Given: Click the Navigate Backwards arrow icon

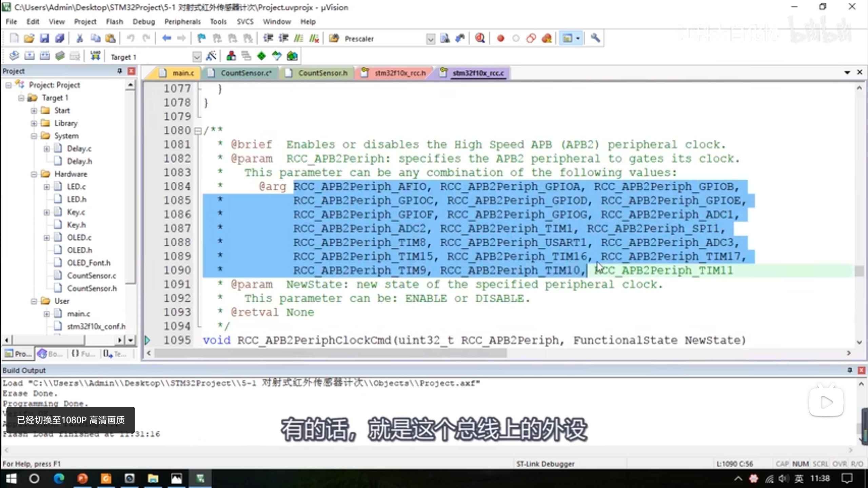Looking at the screenshot, I should click(x=166, y=38).
